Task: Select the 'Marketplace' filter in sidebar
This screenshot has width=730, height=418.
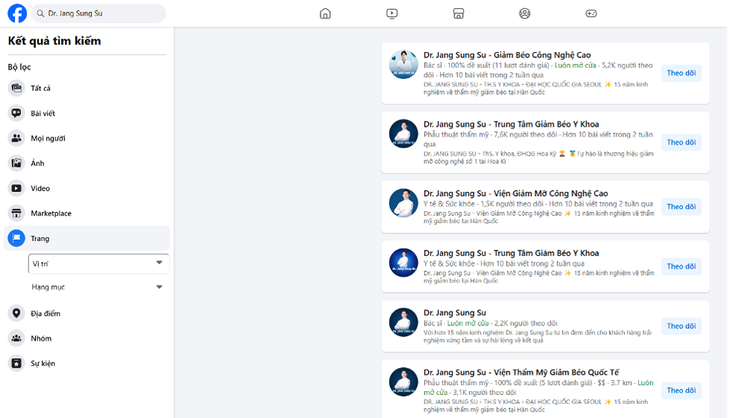Action: click(87, 213)
